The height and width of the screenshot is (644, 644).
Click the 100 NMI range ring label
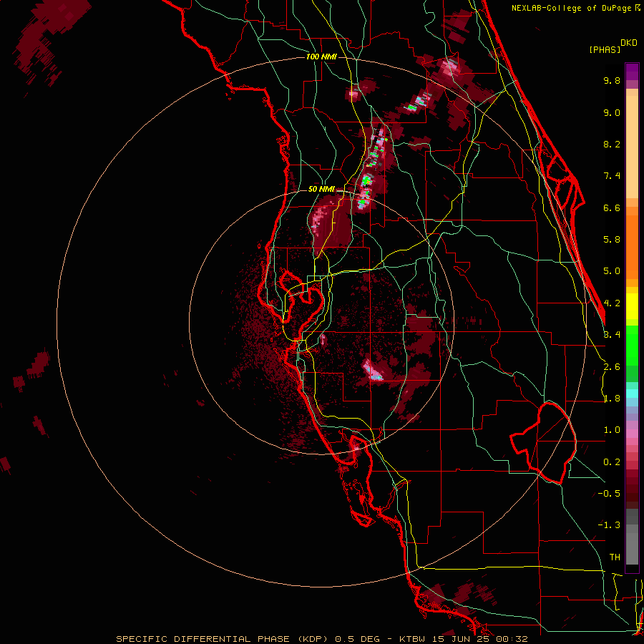[321, 57]
